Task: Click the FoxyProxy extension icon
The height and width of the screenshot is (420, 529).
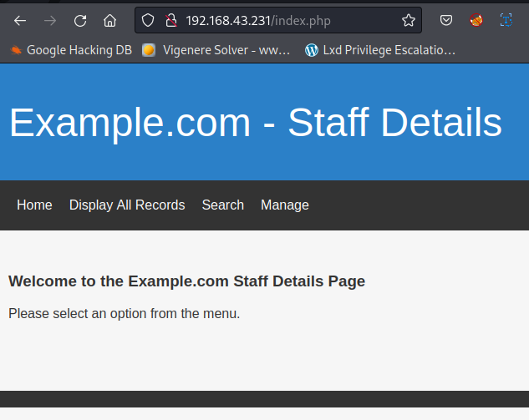Action: coord(476,21)
